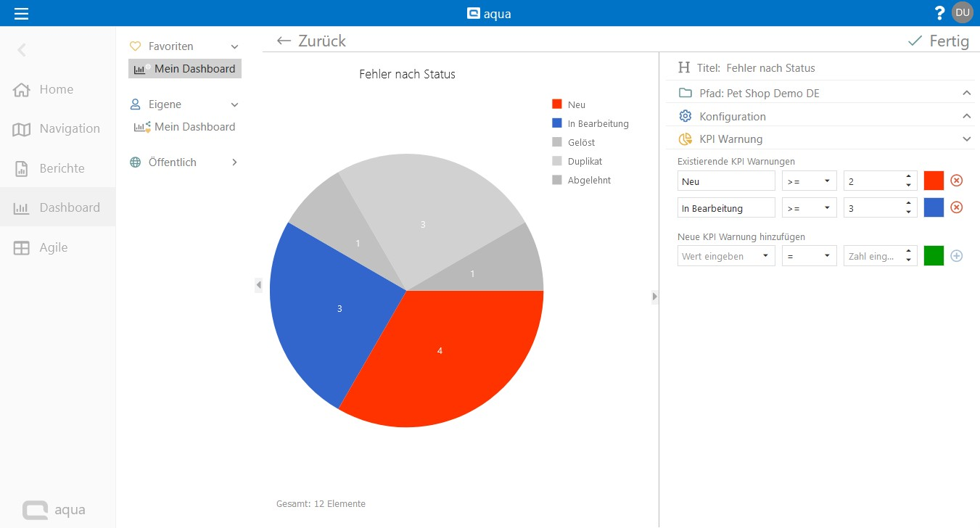
Task: Click the Fertig button
Action: tap(939, 41)
